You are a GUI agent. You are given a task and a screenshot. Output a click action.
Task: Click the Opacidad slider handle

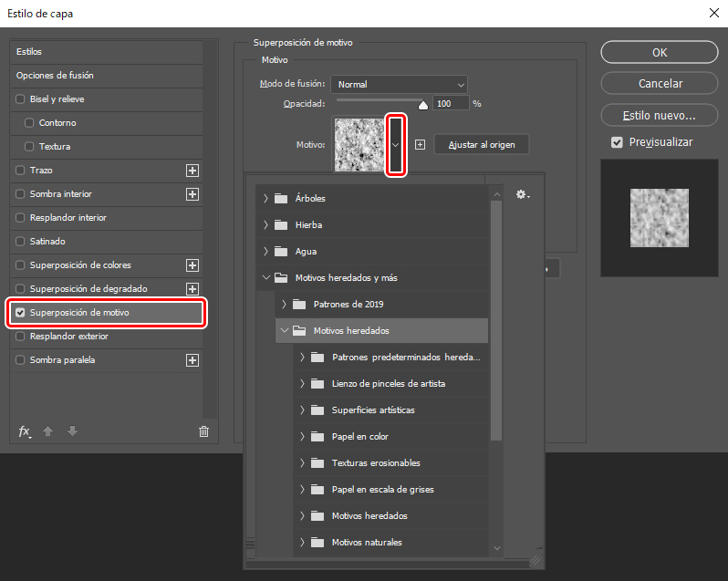click(422, 104)
